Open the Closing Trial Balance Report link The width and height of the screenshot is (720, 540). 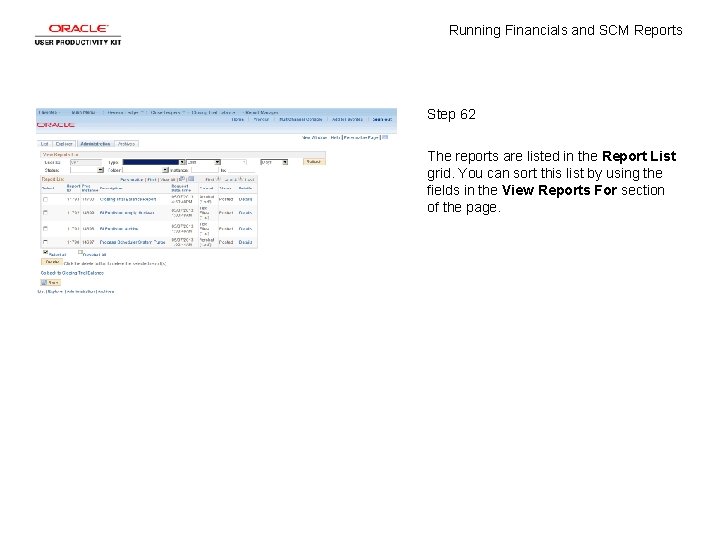coord(128,199)
